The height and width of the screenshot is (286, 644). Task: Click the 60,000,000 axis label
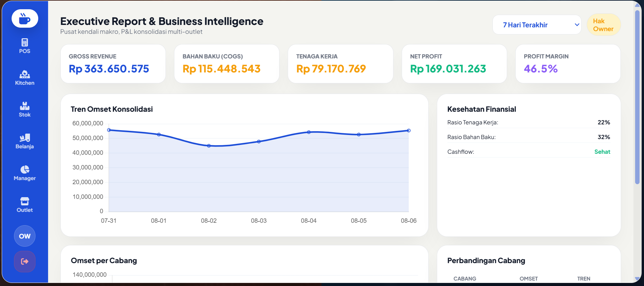click(x=88, y=123)
